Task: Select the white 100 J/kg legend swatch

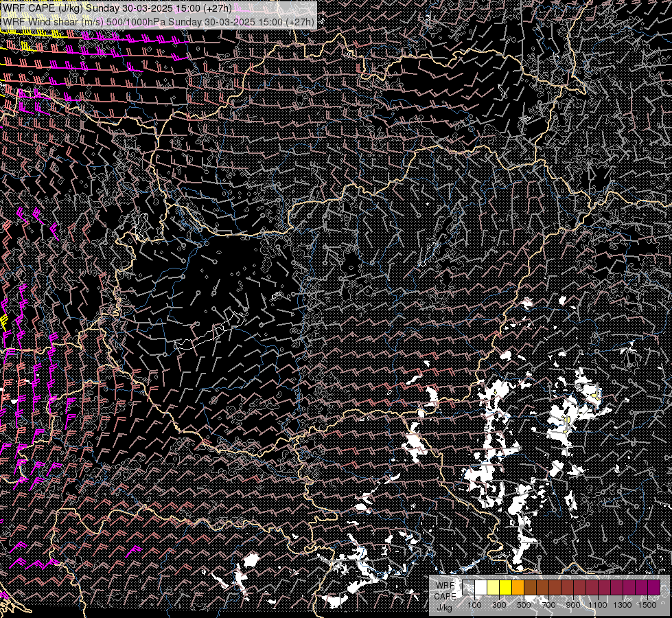Action: pyautogui.click(x=481, y=587)
